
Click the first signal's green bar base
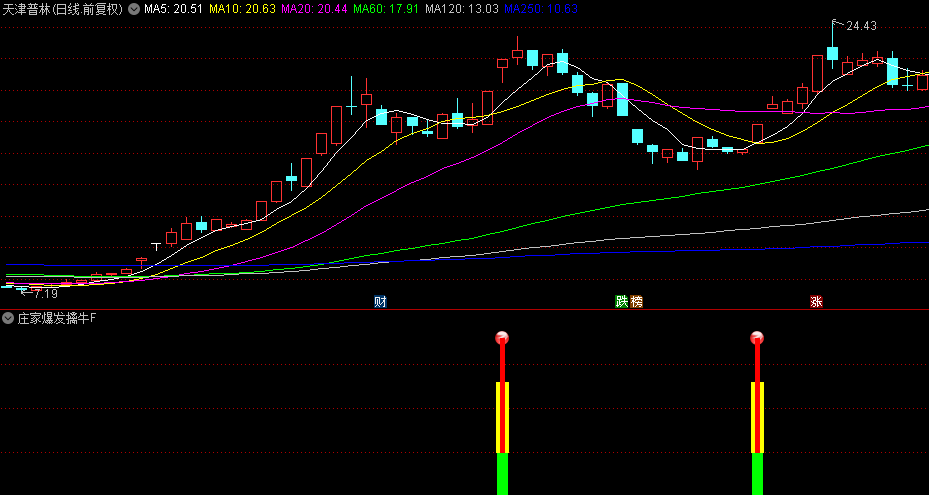click(502, 474)
